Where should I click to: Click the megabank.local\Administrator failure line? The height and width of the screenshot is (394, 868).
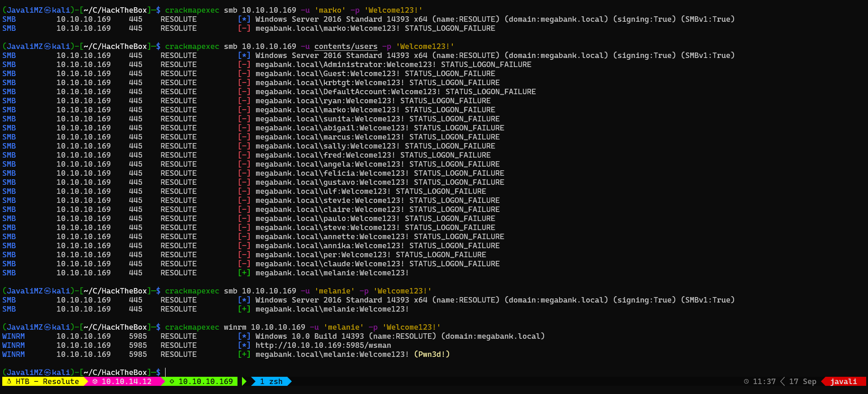(394, 64)
